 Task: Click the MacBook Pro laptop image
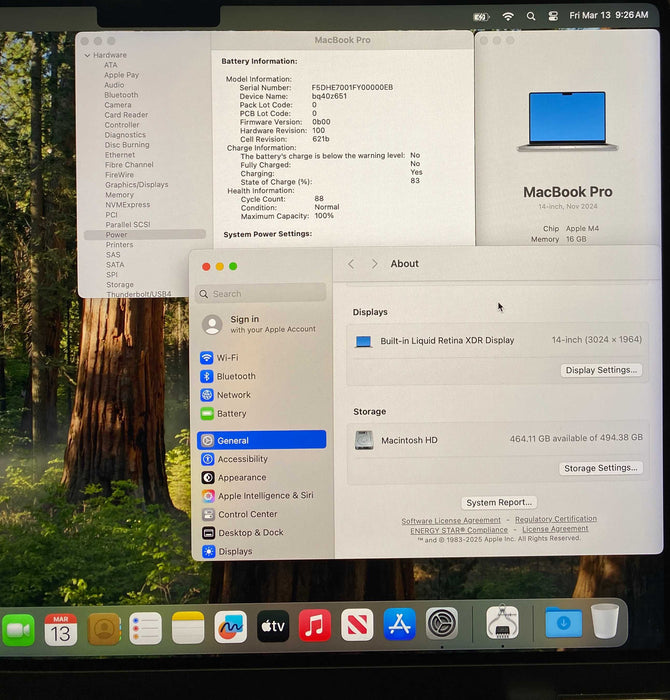(567, 122)
